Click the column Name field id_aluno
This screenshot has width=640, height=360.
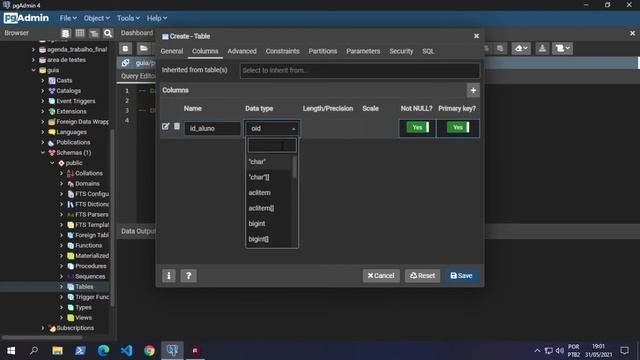pos(213,129)
